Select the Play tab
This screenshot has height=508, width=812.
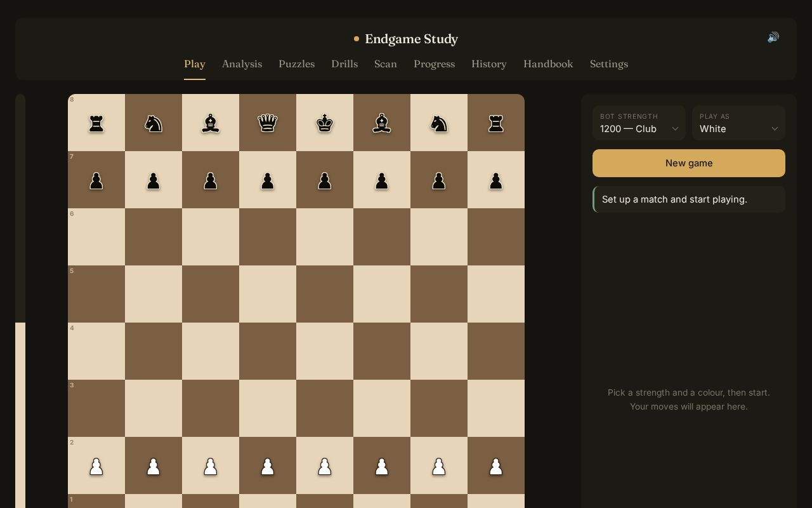click(195, 64)
